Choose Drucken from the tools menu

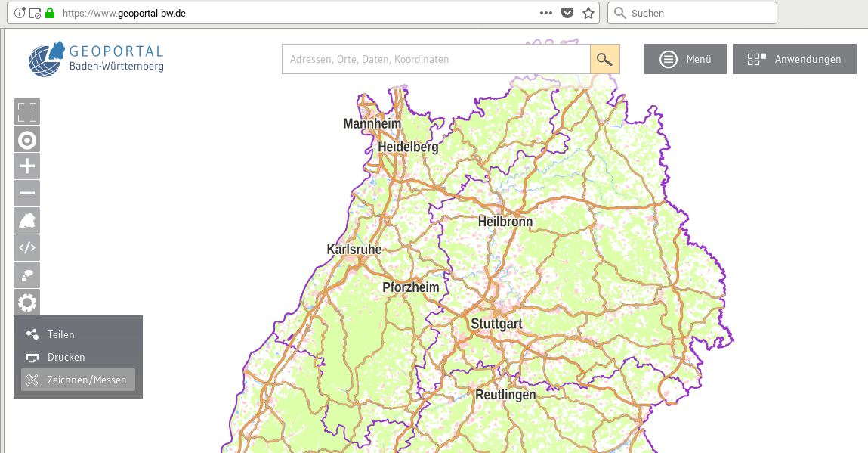tap(66, 357)
